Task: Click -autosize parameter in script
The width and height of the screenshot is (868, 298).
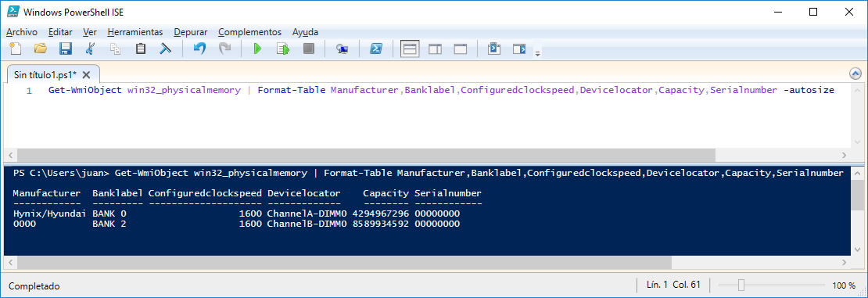Action: 809,90
